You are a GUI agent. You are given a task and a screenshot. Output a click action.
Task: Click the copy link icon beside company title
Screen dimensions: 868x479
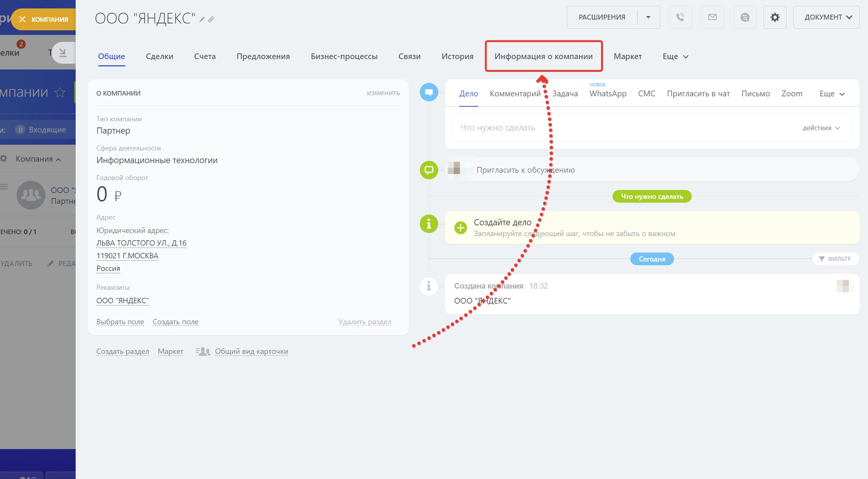[211, 20]
